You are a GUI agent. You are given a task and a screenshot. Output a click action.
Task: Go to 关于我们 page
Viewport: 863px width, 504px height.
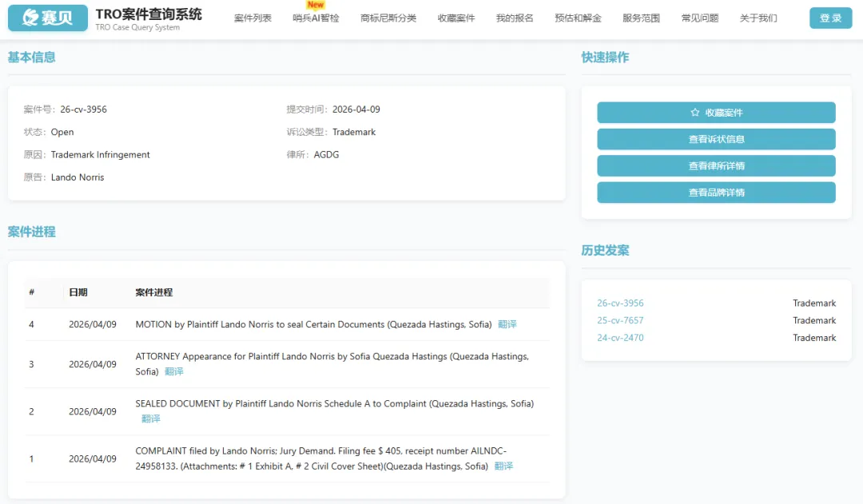[758, 18]
